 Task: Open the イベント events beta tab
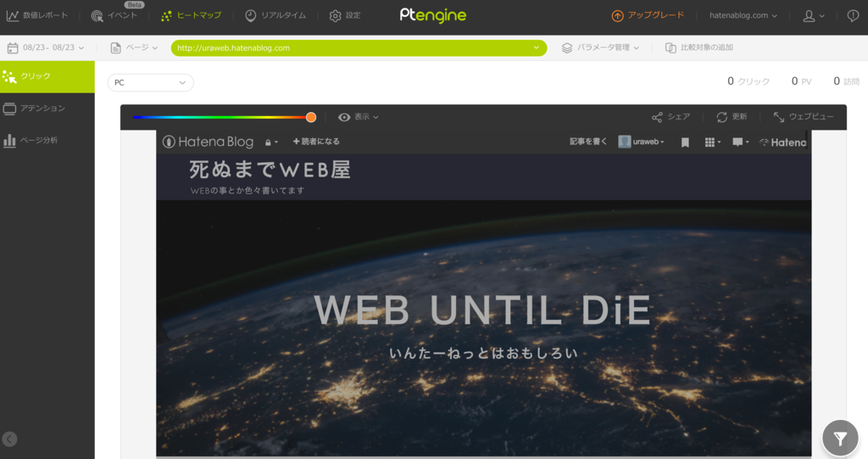point(114,15)
